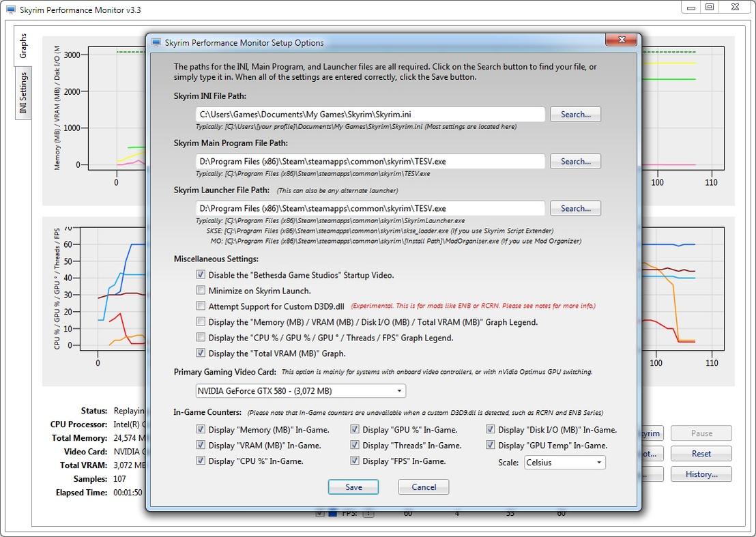Click the 'Samples:' label in main window
This screenshot has width=756, height=537.
[x=90, y=479]
